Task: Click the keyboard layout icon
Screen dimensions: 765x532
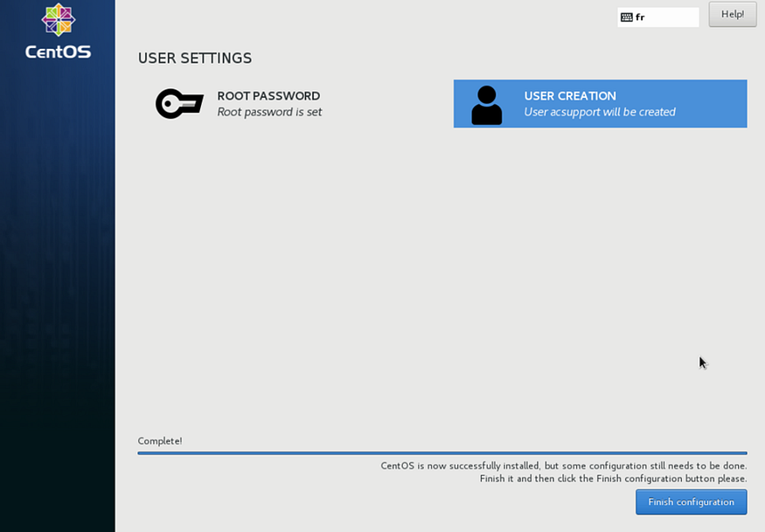Action: coord(627,17)
